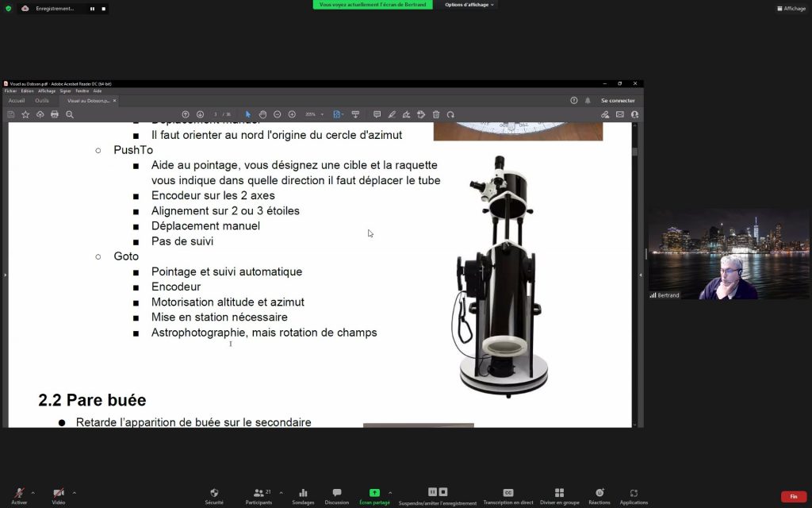Open Acrobat help question mark icon
Image resolution: width=812 pixels, height=508 pixels.
pyautogui.click(x=574, y=101)
